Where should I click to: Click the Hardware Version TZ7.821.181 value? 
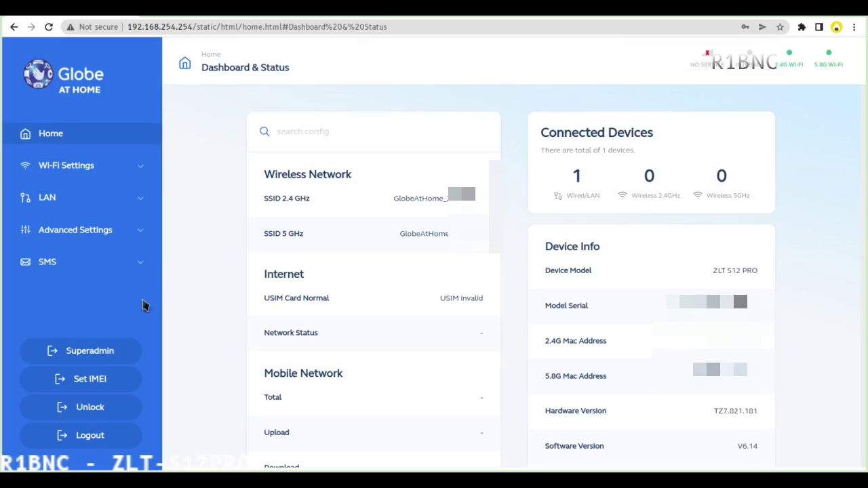[x=736, y=411]
